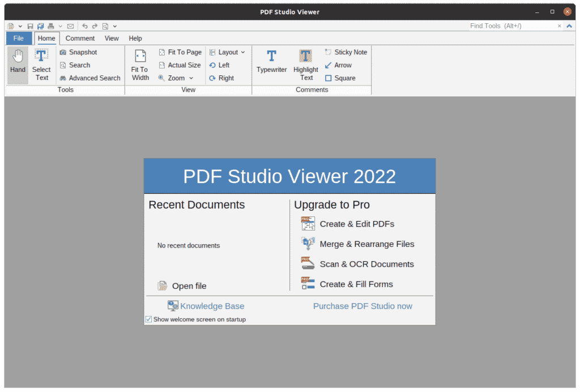Viewport: 580px width, 392px height.
Task: Click the "Recent Documents" heading
Action: pos(197,205)
